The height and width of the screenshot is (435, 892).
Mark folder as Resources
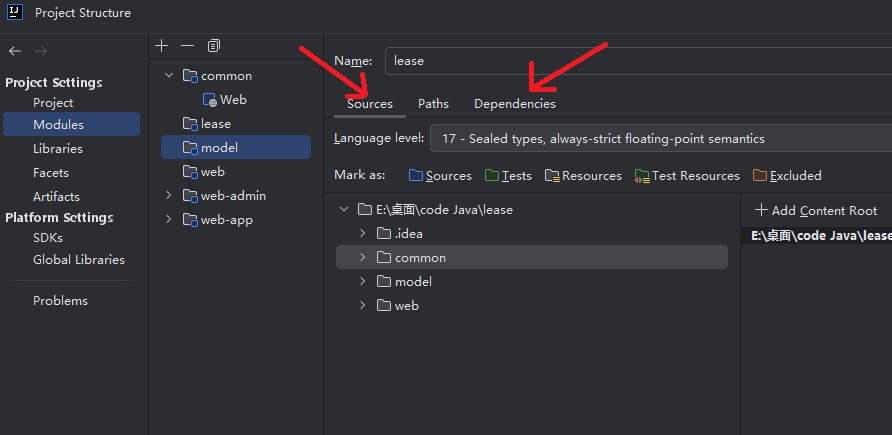pyautogui.click(x=583, y=176)
